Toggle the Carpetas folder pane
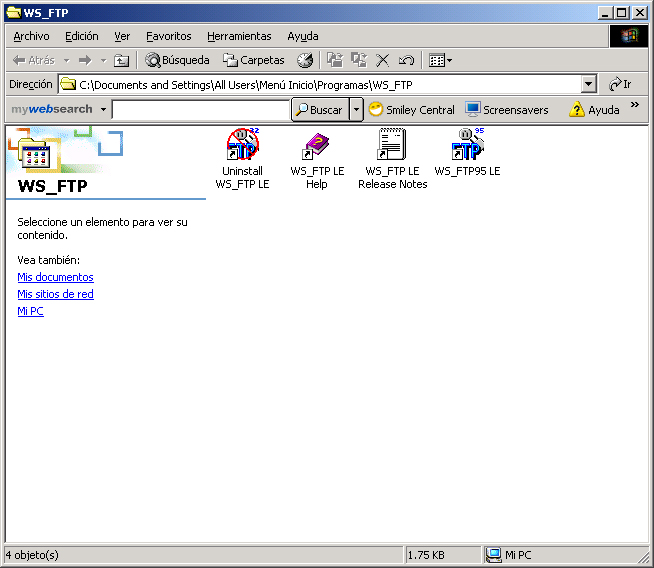The image size is (654, 568). coord(253,60)
